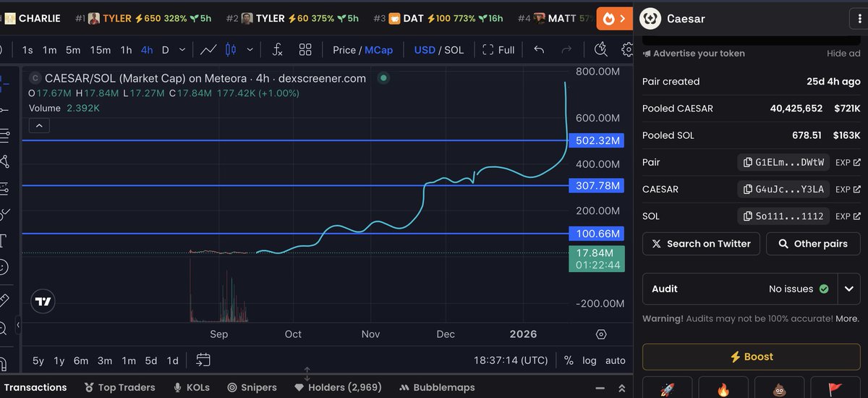868x398 pixels.
Task: Click the Hide ad link
Action: click(843, 54)
